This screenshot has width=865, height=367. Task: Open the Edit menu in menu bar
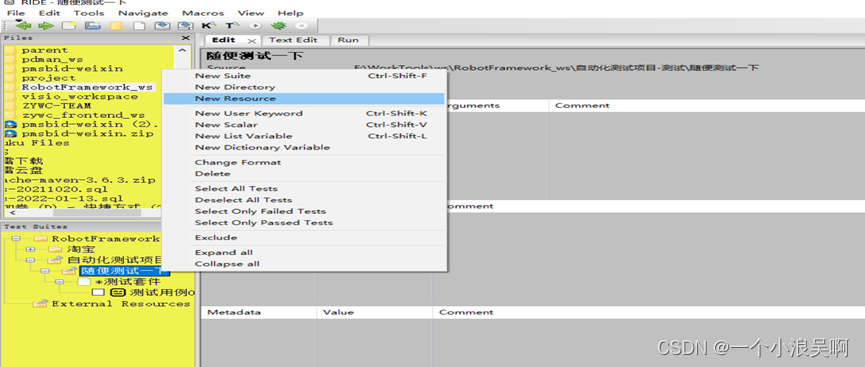[50, 13]
